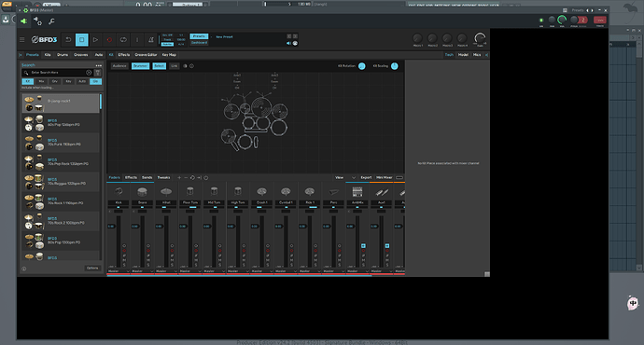Click the Hihat channel icon
Image resolution: width=644 pixels, height=345 pixels.
point(166,191)
